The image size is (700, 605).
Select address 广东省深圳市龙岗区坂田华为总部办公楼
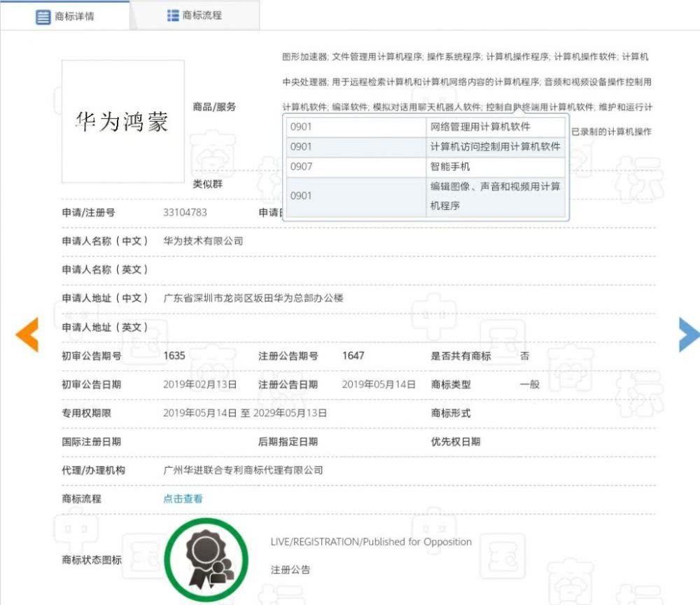[x=253, y=298]
